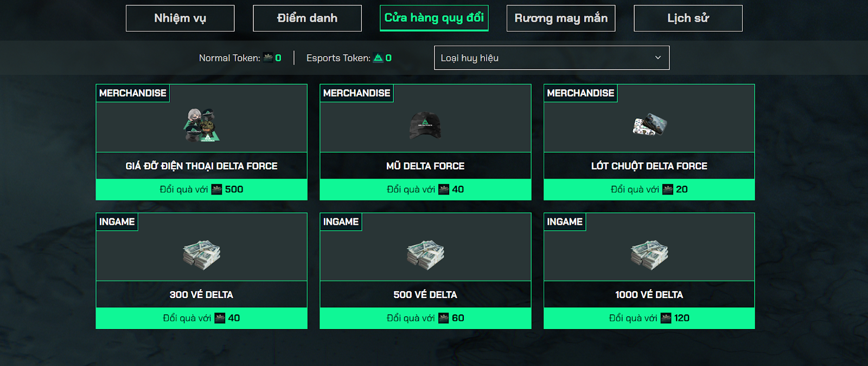
Task: Click the Ingame tag on 1000 Vé Delta card
Action: coord(565,222)
